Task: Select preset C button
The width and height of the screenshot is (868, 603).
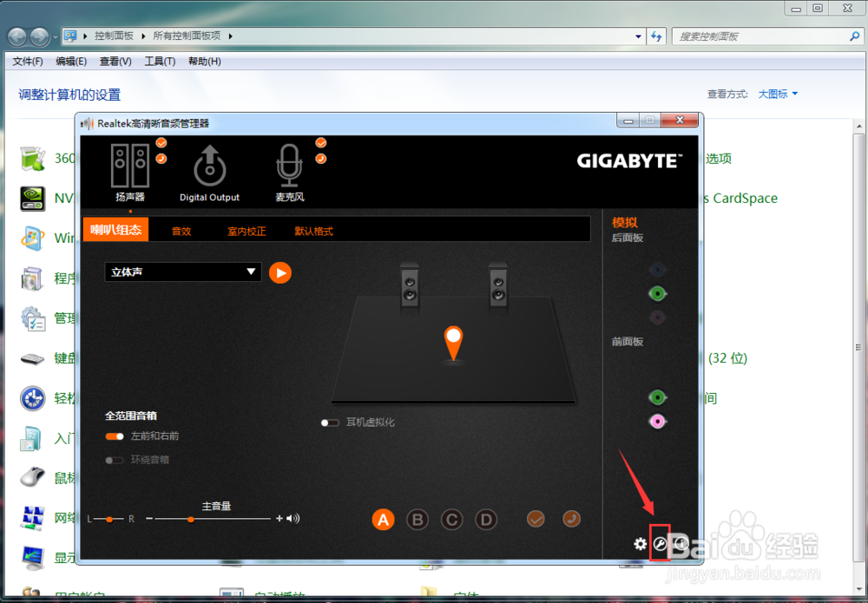Action: point(451,520)
